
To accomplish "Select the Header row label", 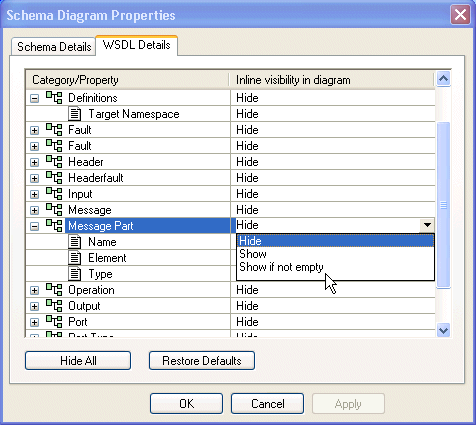I will click(x=86, y=162).
